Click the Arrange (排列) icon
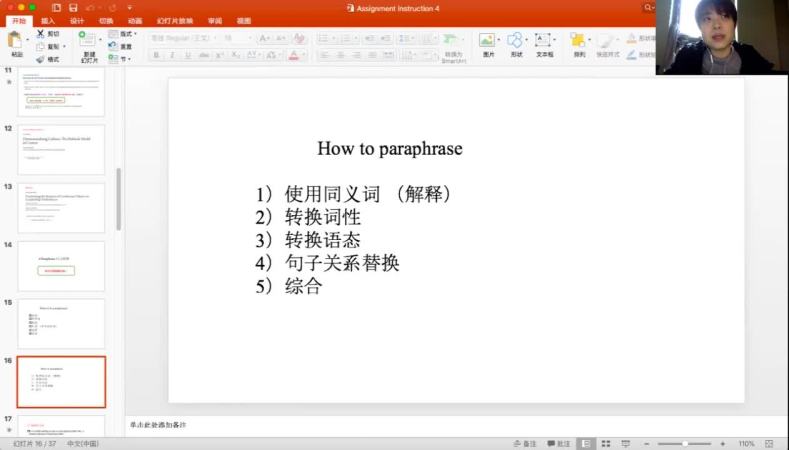Screen dimensions: 789x450 pyautogui.click(x=578, y=40)
